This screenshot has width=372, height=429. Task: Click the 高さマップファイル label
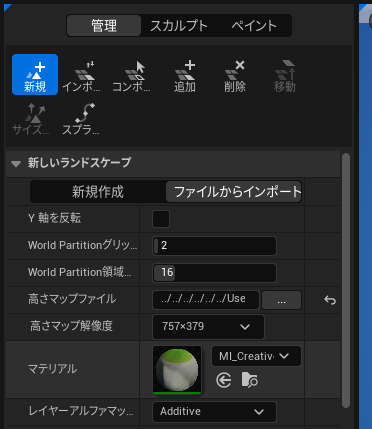coord(72,299)
